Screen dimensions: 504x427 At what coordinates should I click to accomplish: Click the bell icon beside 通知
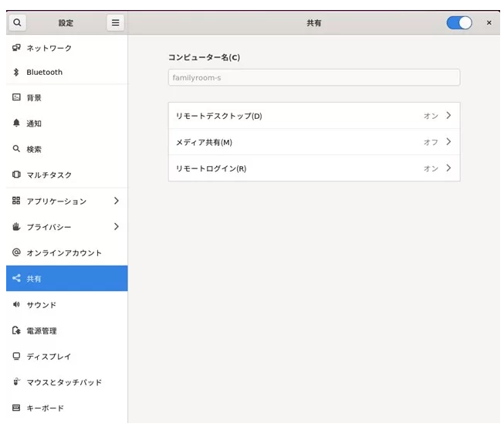click(16, 123)
